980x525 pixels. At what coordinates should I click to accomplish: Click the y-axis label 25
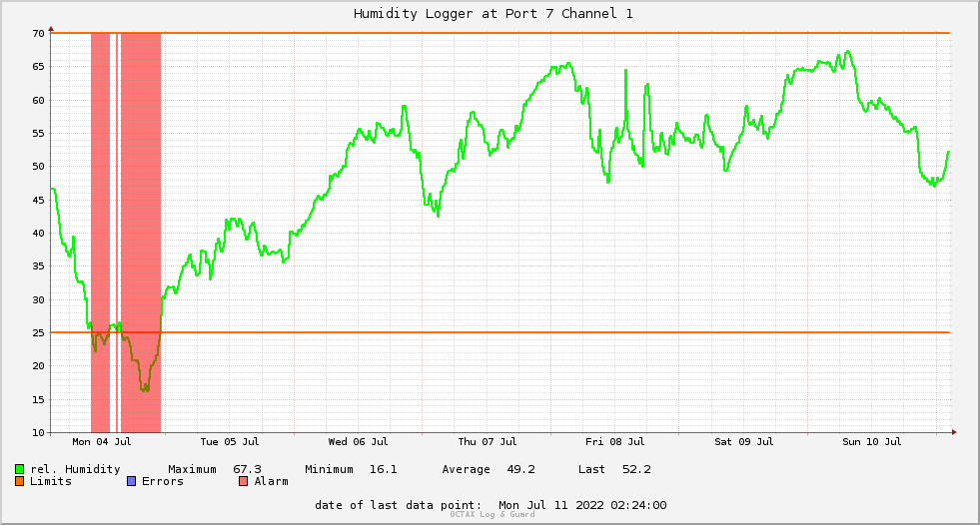[38, 332]
